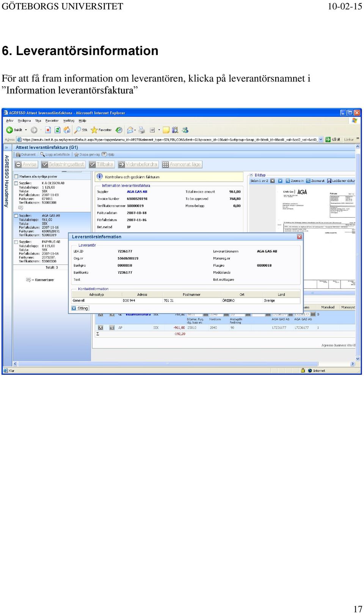
Task: Click Skapa genväg in the toolbar
Action: 87,154
